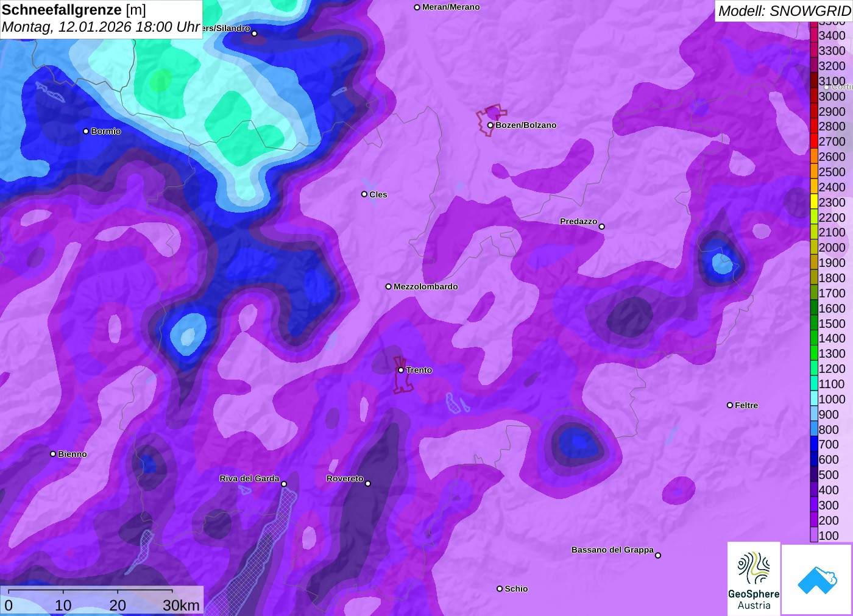Click the legend value '200'
853x616 pixels.
click(x=829, y=520)
